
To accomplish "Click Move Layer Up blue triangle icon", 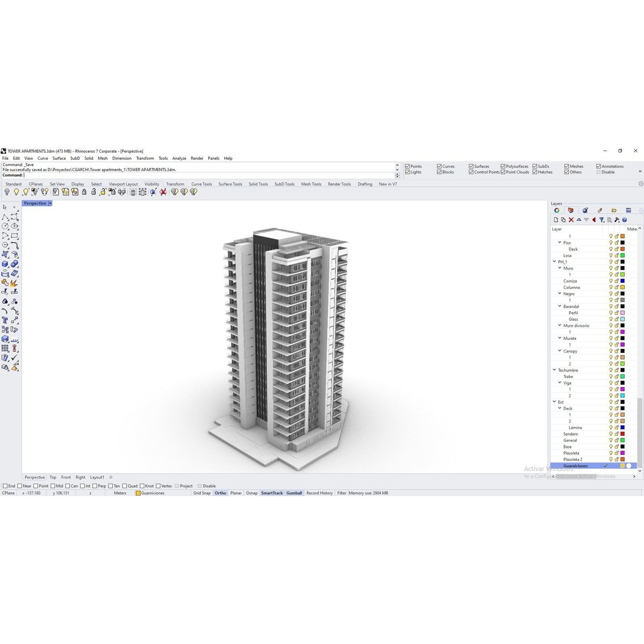I will 578,219.
